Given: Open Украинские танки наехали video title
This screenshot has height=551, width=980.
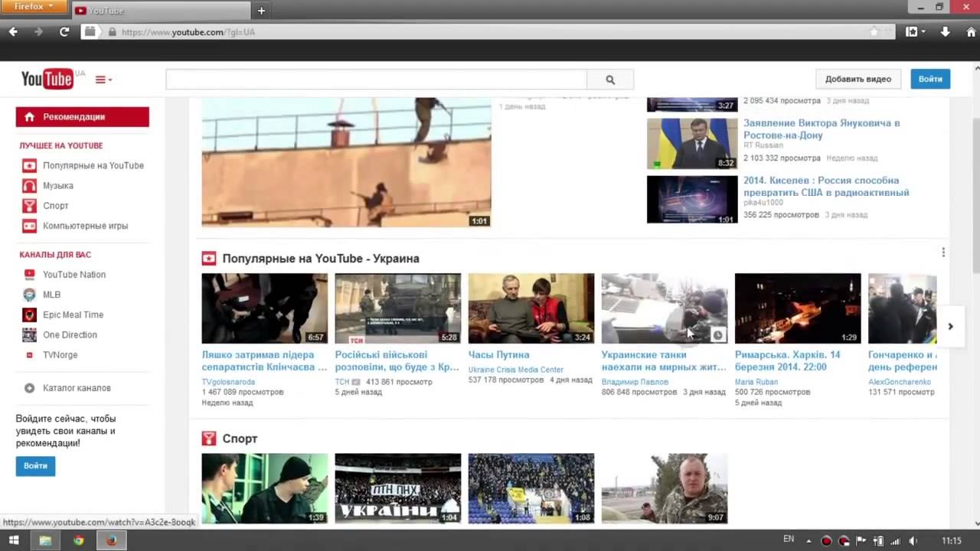Looking at the screenshot, I should click(x=664, y=360).
